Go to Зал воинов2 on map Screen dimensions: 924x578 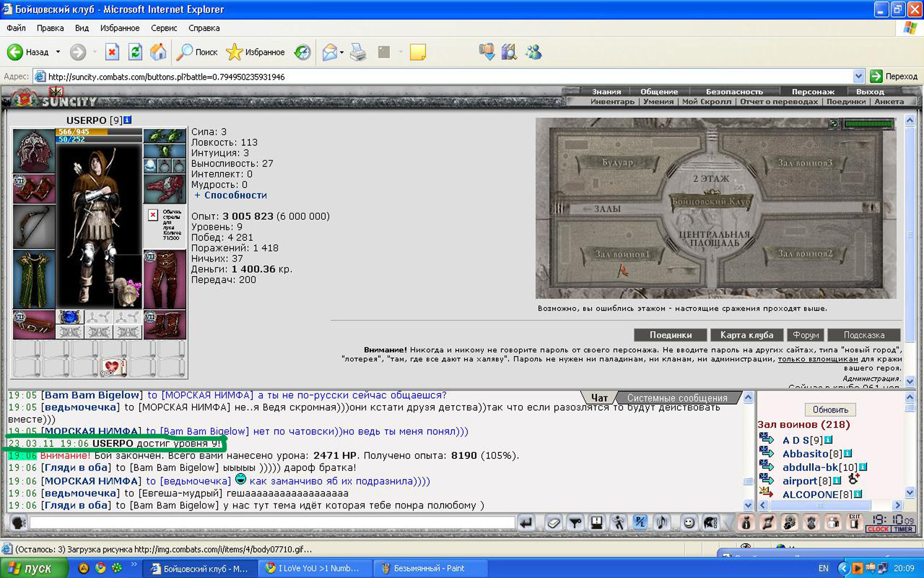pyautogui.click(x=805, y=253)
